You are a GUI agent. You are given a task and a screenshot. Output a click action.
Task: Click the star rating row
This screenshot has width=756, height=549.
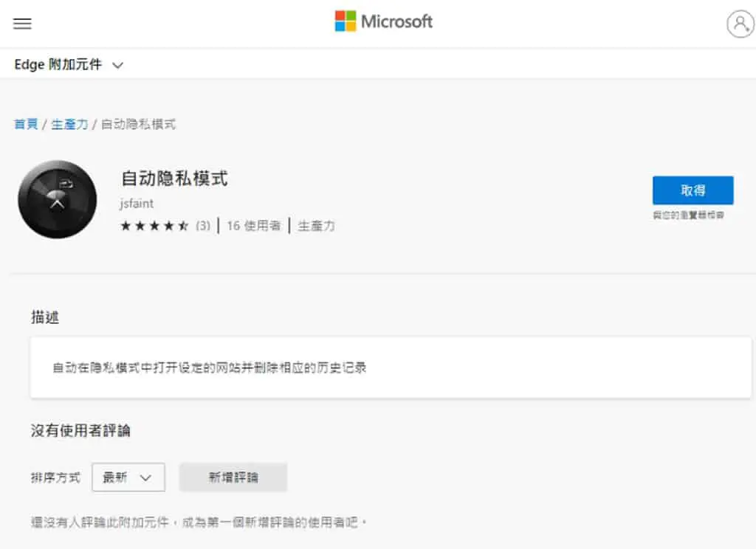[x=154, y=226]
